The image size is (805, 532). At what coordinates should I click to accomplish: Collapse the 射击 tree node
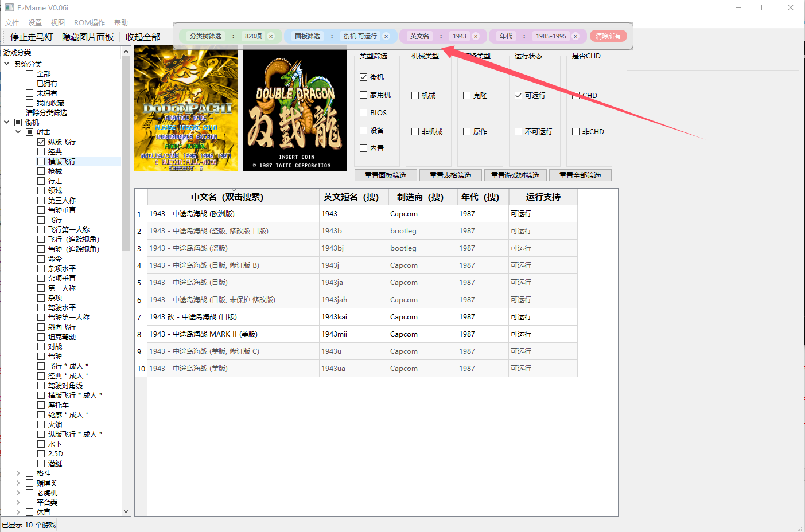pyautogui.click(x=18, y=132)
